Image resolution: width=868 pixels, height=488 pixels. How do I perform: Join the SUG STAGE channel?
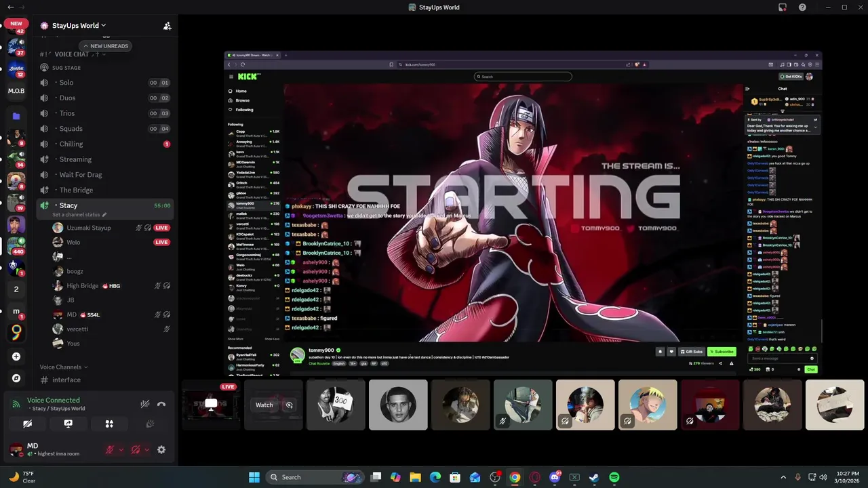click(x=66, y=68)
